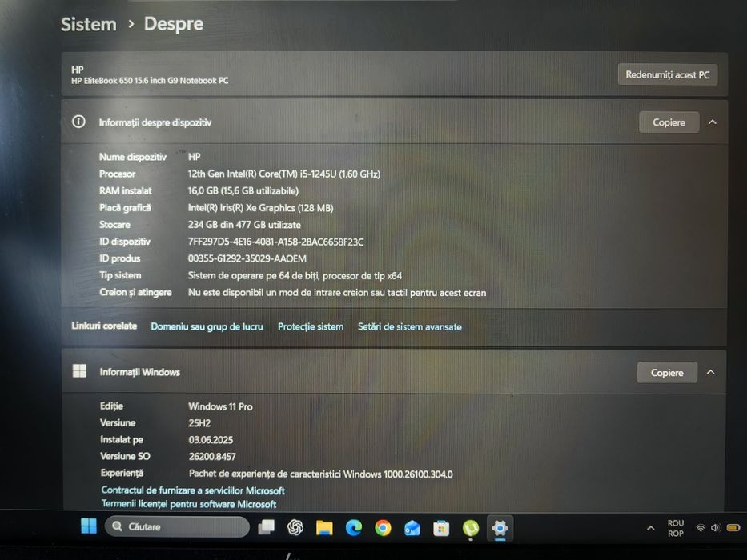Open the uTorrent taskbar icon

(x=471, y=528)
